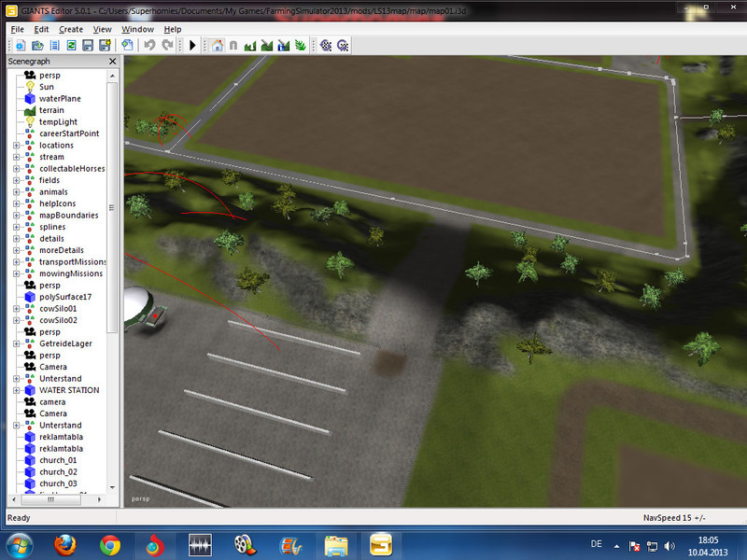The height and width of the screenshot is (560, 747).
Task: Toggle the terrain info layer paint icon
Action: pyautogui.click(x=284, y=45)
